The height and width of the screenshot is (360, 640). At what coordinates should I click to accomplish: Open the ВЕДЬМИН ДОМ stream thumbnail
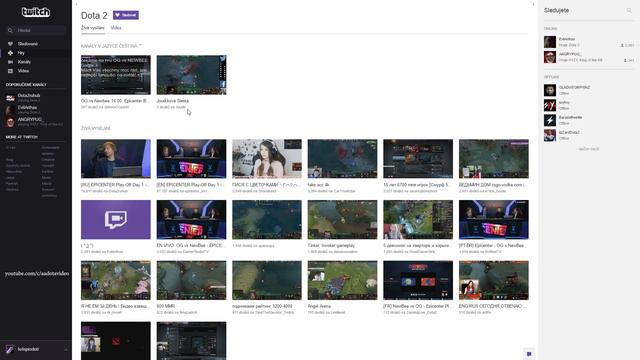coord(493,159)
